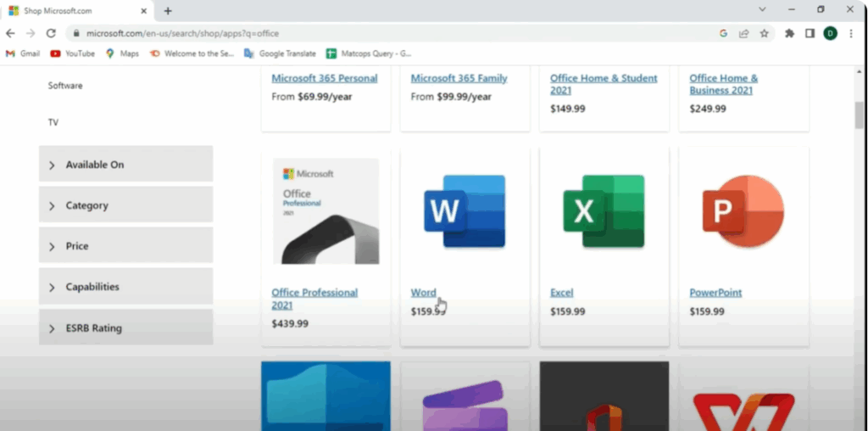
Task: Bookmark this page with the star icon
Action: [764, 33]
